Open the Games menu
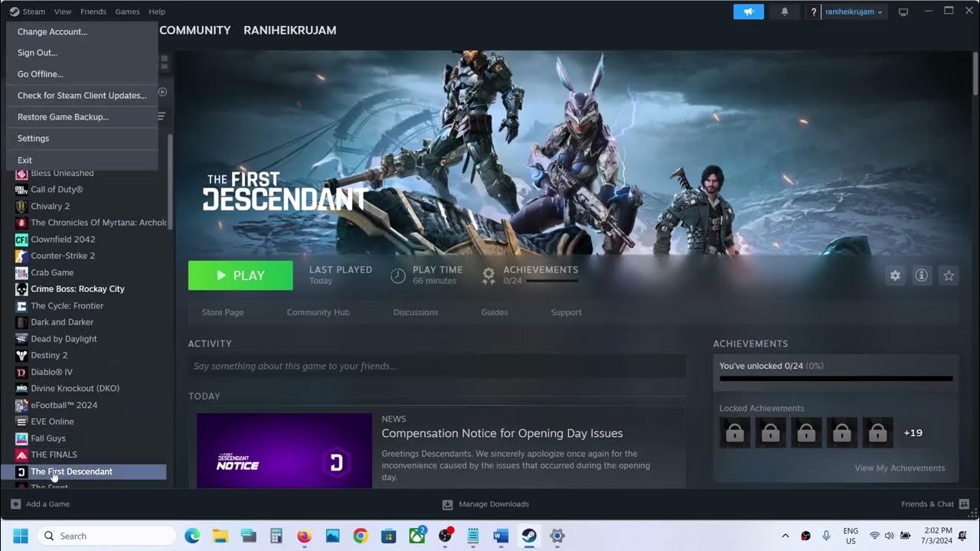Image resolution: width=980 pixels, height=551 pixels. [127, 11]
